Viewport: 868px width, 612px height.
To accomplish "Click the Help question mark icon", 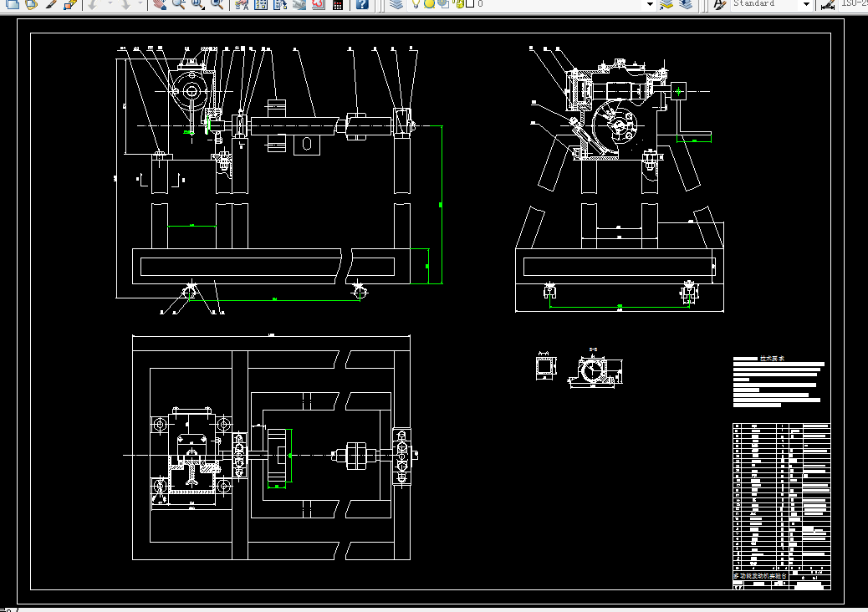I will (x=362, y=4).
